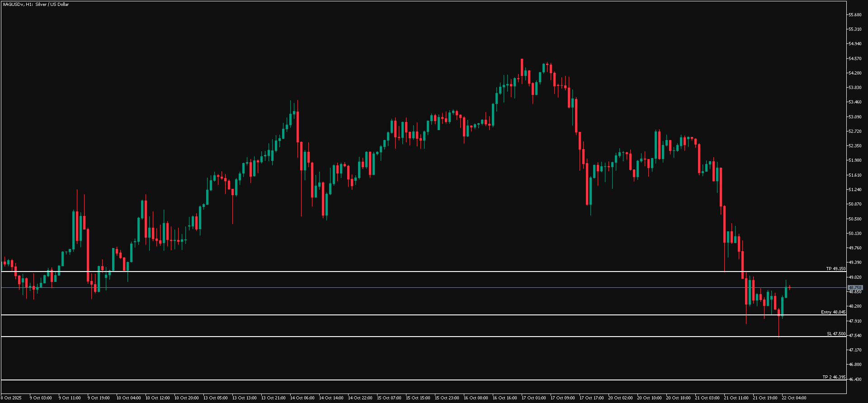Click the latest candle on the chart
The height and width of the screenshot is (403, 868).
(x=789, y=287)
